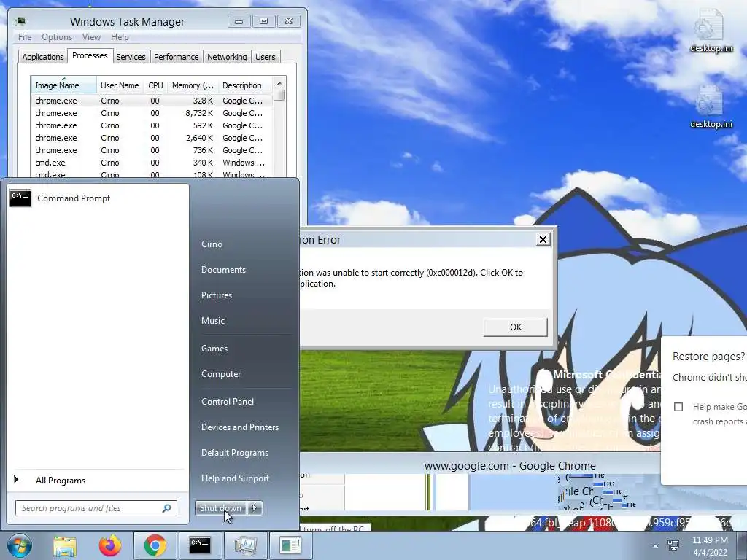Select the chrome.exe row with 736 K
Viewport: 747px width, 560px height.
point(152,150)
